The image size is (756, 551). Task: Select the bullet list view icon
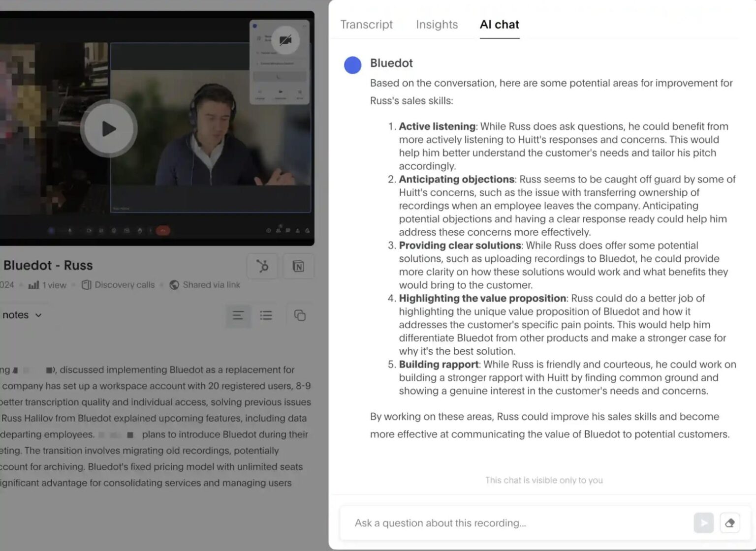click(x=266, y=315)
